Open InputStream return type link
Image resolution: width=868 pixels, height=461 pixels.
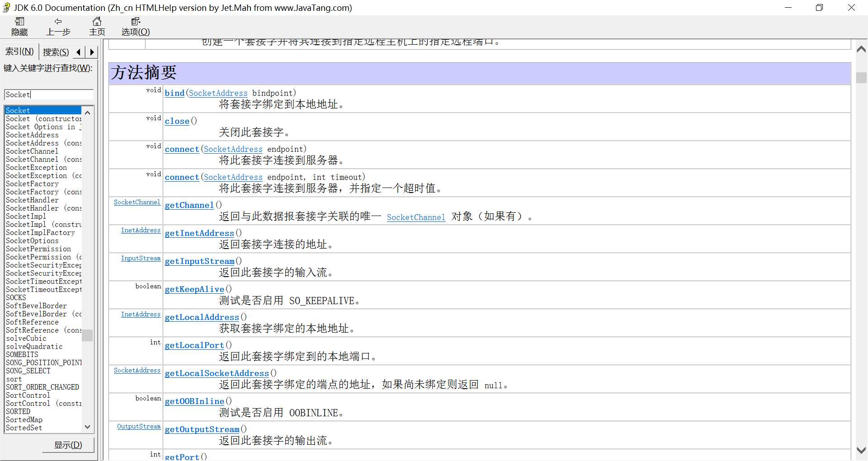(141, 259)
